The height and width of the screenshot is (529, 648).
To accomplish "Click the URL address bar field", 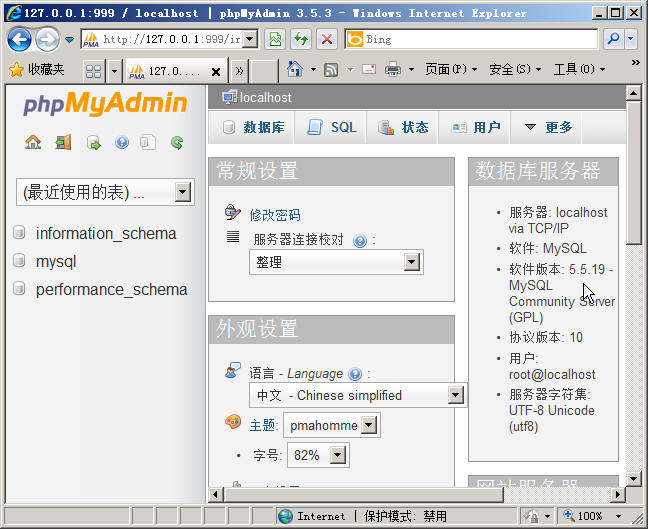I will point(171,39).
